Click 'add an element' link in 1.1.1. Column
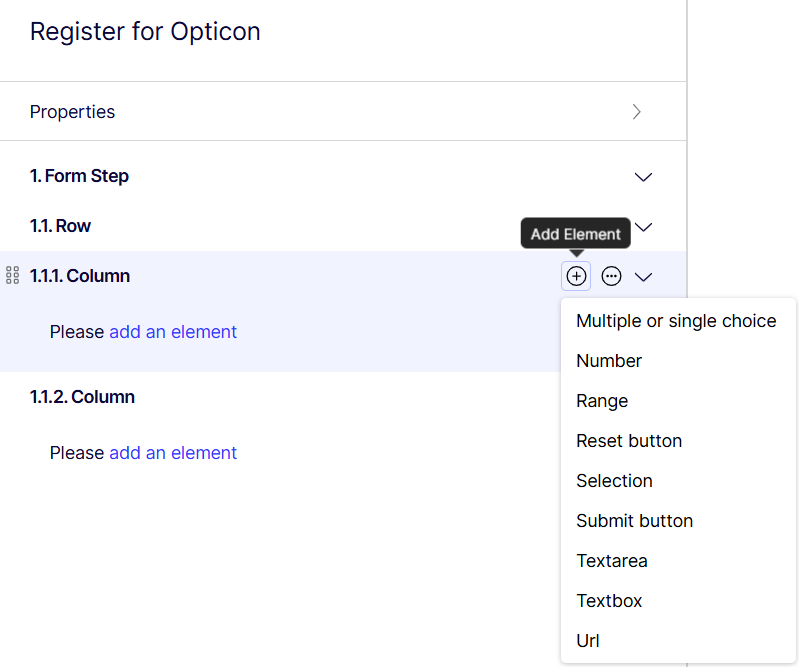Viewport: 799px width, 667px height. [173, 332]
